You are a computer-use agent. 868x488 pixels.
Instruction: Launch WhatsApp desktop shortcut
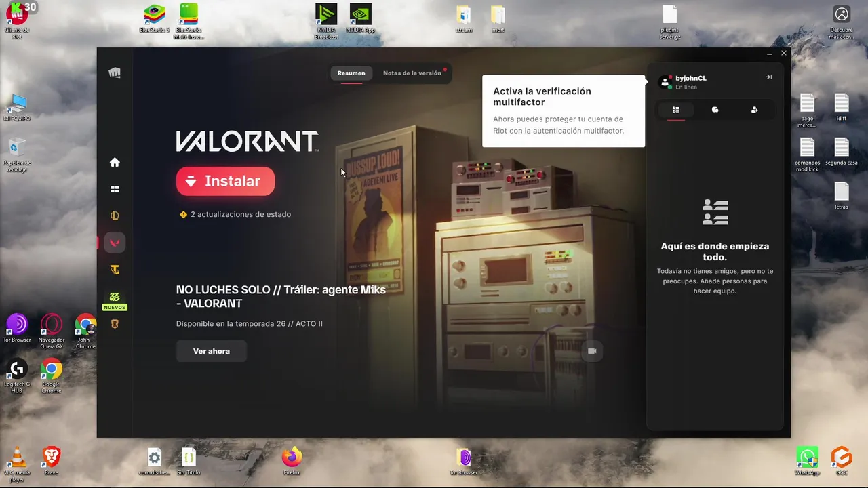807,461
